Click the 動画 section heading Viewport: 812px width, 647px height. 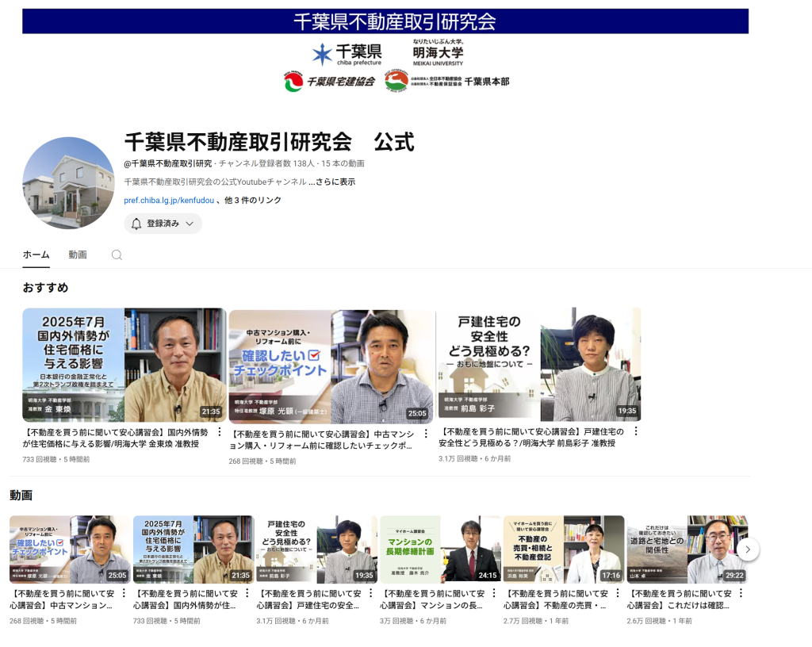pos(21,496)
